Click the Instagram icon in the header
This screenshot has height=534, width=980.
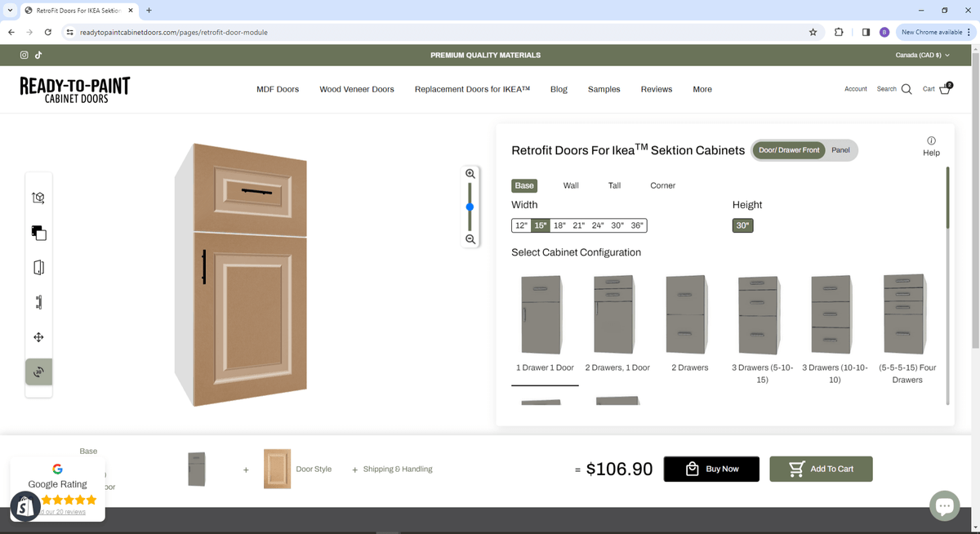[24, 55]
